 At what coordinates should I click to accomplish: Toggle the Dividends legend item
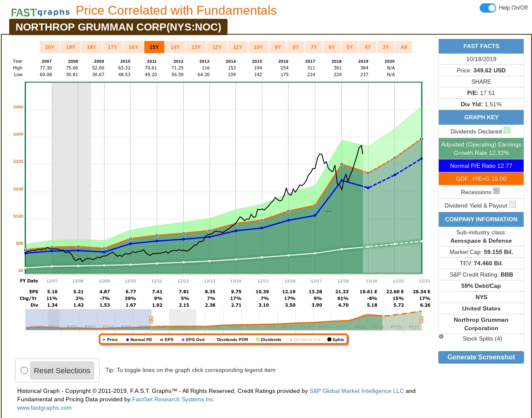[x=269, y=340]
